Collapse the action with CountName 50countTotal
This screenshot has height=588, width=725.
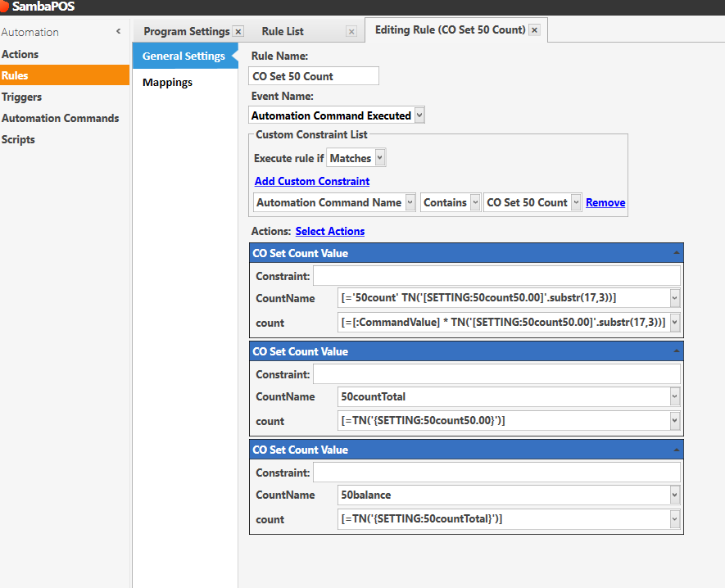[x=677, y=351]
